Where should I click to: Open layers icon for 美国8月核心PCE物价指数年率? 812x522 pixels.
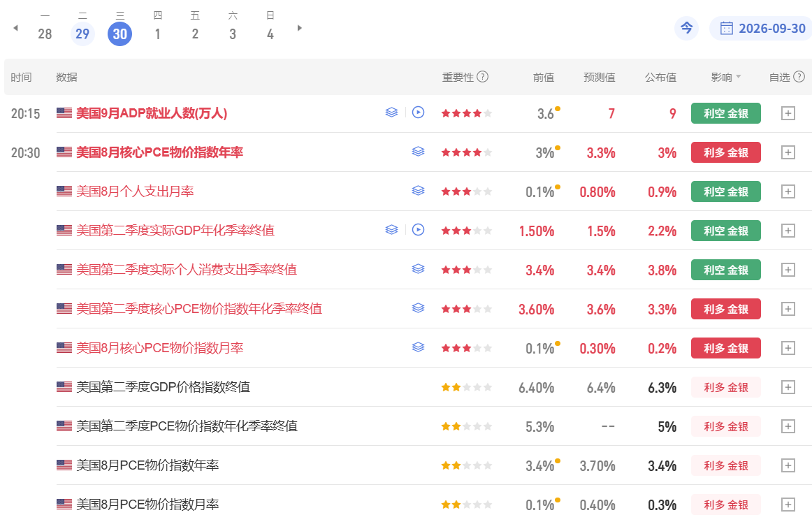click(418, 151)
